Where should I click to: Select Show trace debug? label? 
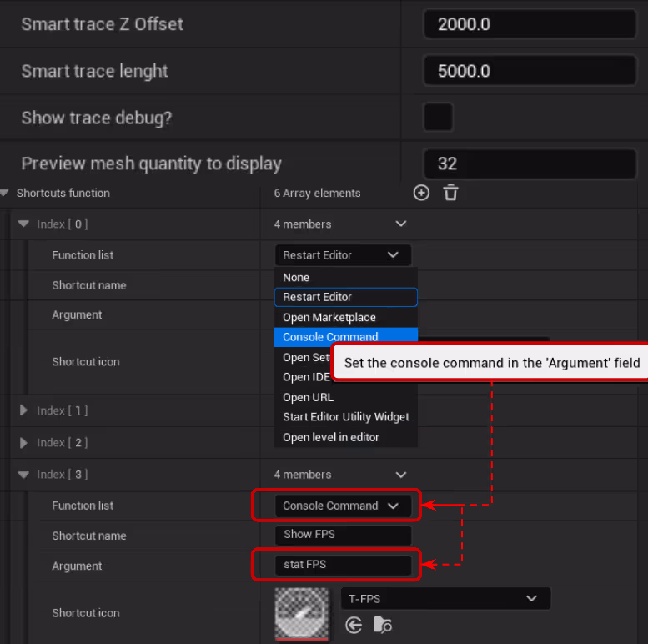[96, 118]
